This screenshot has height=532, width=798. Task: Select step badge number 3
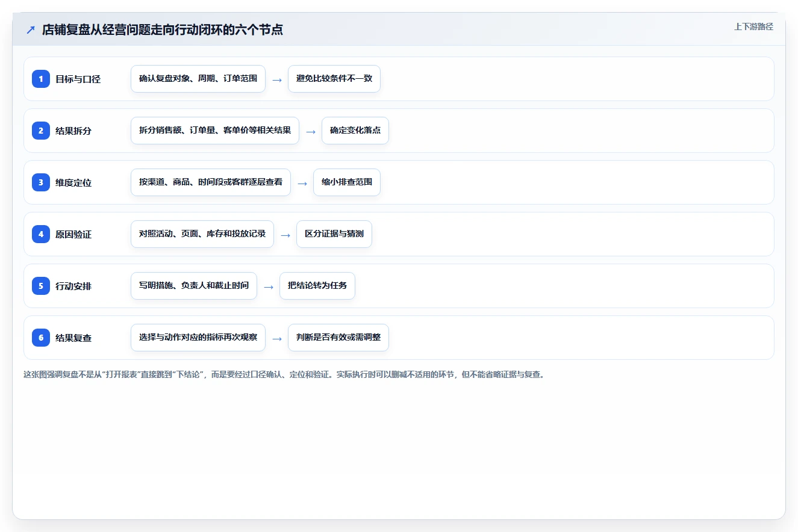point(41,182)
